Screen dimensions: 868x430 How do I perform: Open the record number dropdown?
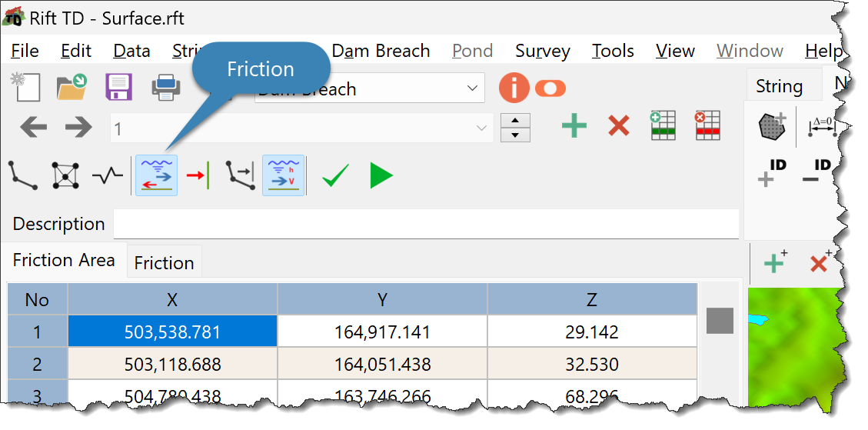pos(482,128)
